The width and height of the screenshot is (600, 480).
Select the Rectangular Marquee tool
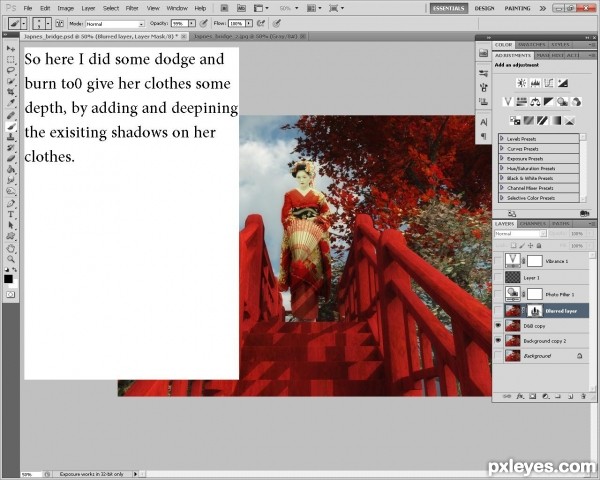tap(11, 60)
